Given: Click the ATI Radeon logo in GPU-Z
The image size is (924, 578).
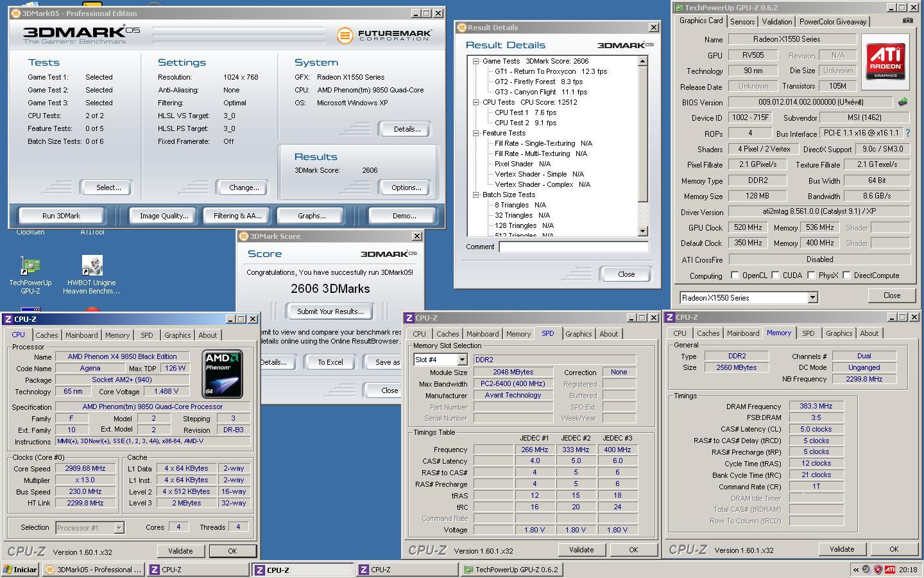Looking at the screenshot, I should click(x=886, y=62).
